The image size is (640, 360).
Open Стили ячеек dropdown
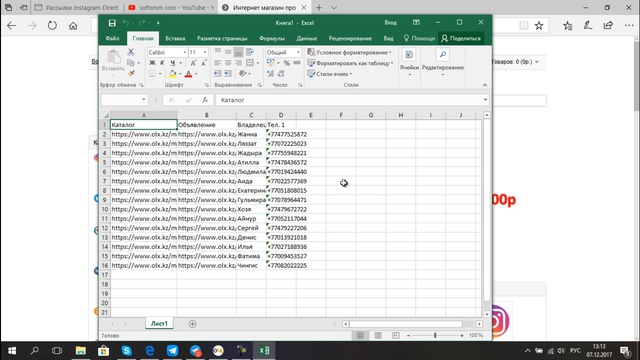[330, 74]
